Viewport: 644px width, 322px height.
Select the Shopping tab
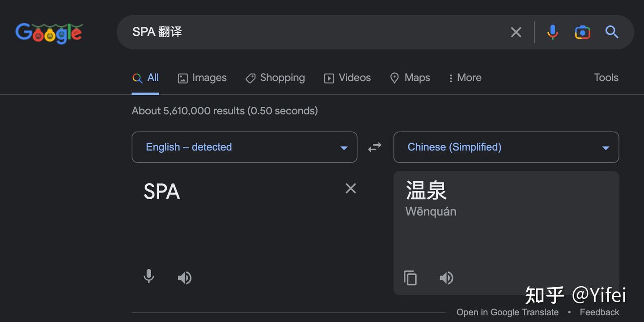click(275, 78)
